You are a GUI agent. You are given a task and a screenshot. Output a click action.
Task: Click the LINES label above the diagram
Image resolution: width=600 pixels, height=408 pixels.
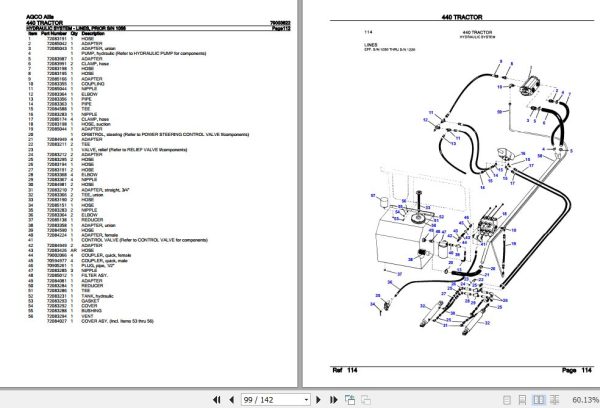pos(370,45)
